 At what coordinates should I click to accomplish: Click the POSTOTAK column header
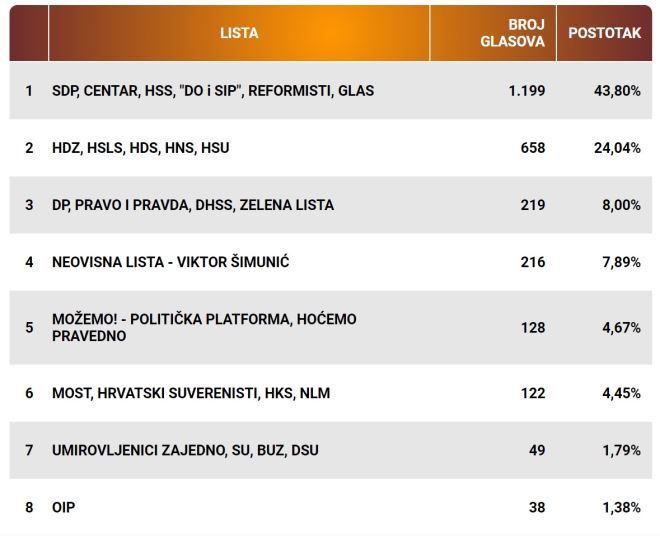(x=604, y=33)
